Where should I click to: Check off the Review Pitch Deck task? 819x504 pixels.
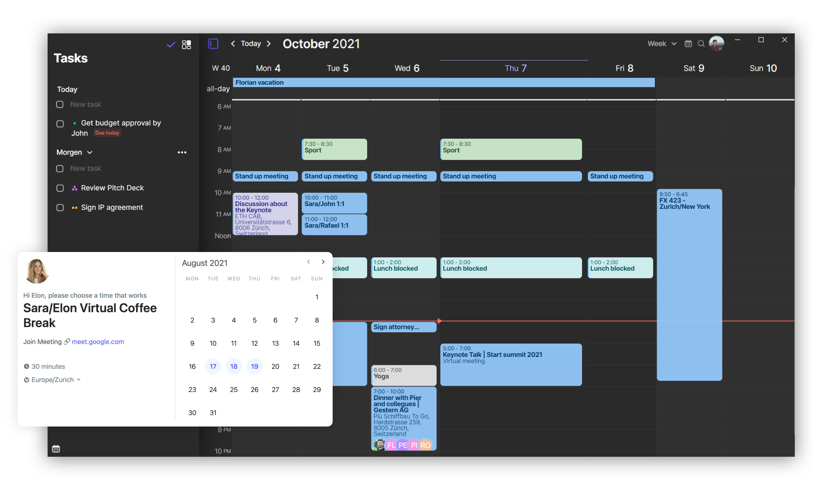(60, 188)
